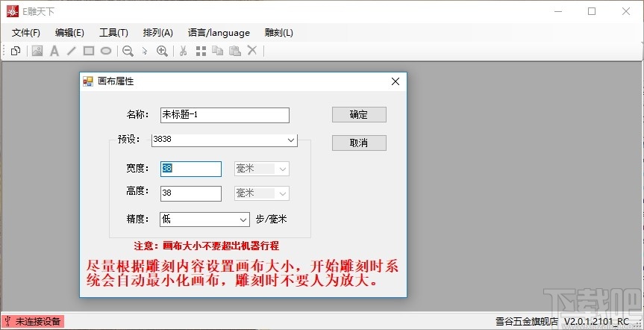Open the 语言/language menu
This screenshot has width=644, height=330.
[x=219, y=33]
